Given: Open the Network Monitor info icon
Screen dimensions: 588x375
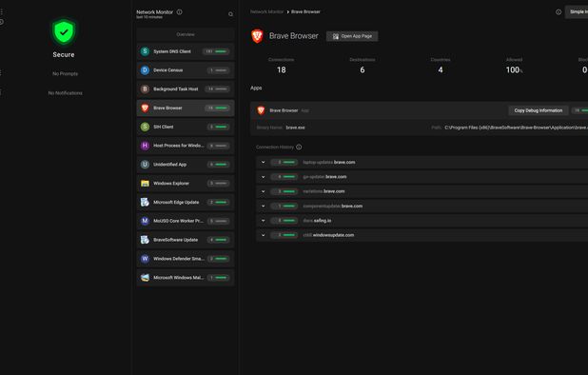Looking at the screenshot, I should (179, 12).
